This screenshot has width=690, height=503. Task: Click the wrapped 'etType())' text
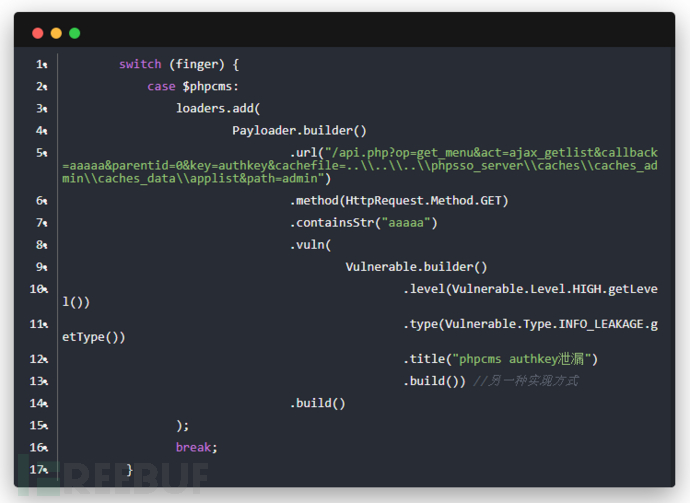tap(94, 337)
